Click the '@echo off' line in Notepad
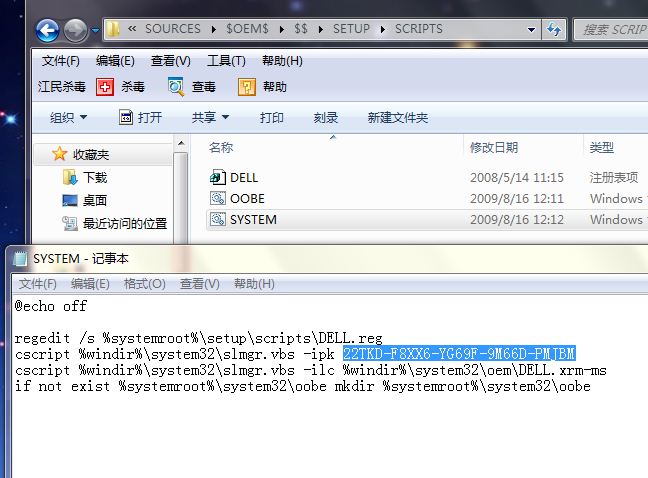This screenshot has height=478, width=648. click(51, 306)
